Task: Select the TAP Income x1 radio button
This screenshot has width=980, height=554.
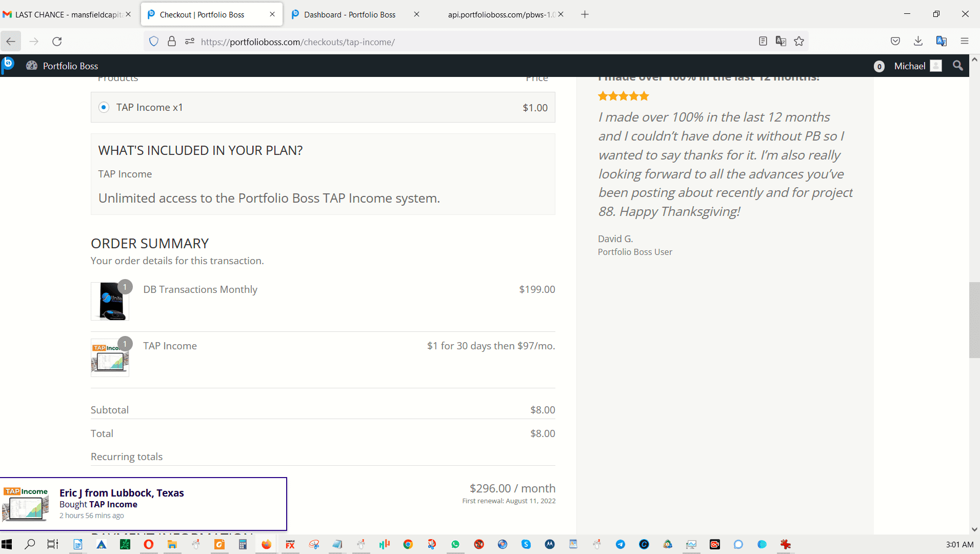Action: [104, 107]
